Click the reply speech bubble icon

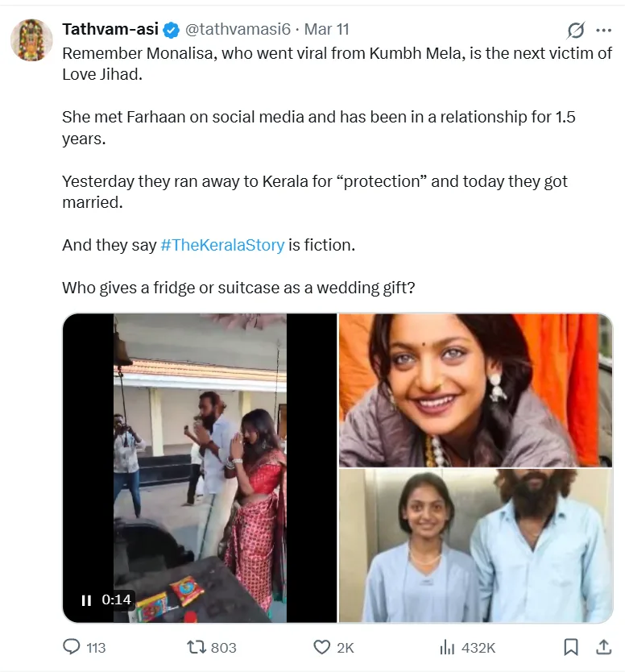tap(72, 647)
